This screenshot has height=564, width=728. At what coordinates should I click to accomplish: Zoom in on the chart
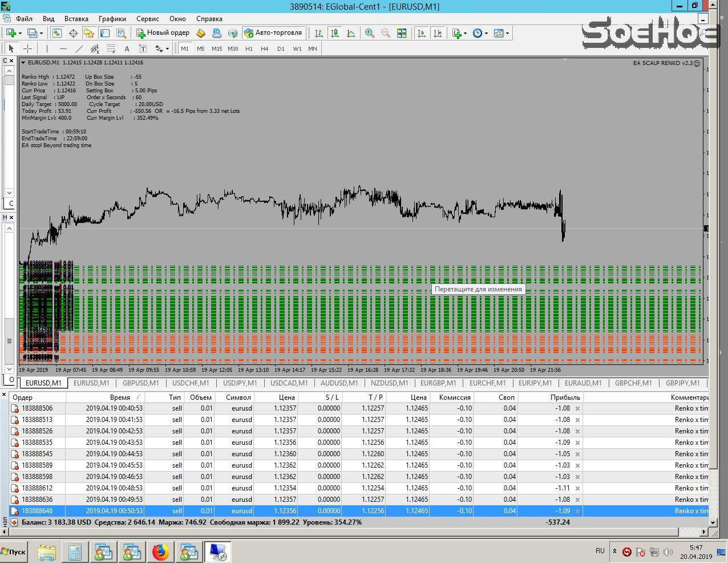coord(370,33)
